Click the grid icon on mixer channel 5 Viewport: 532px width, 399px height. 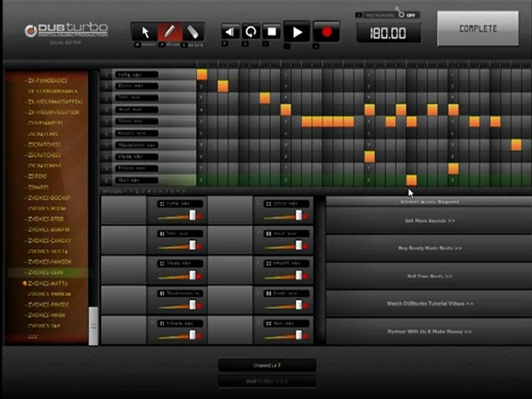pos(162,264)
